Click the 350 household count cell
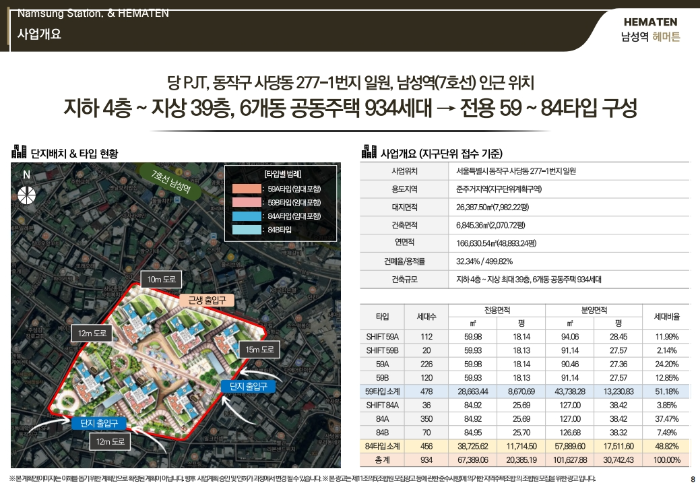700x485 pixels. 426,419
